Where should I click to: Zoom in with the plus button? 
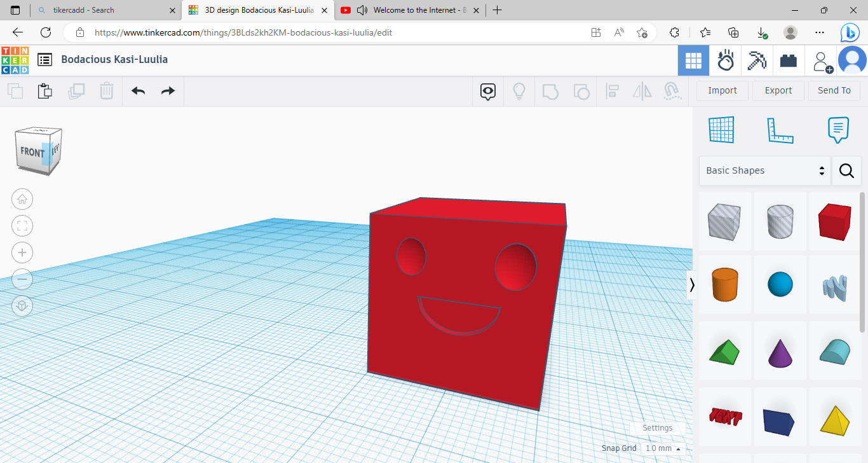(22, 252)
